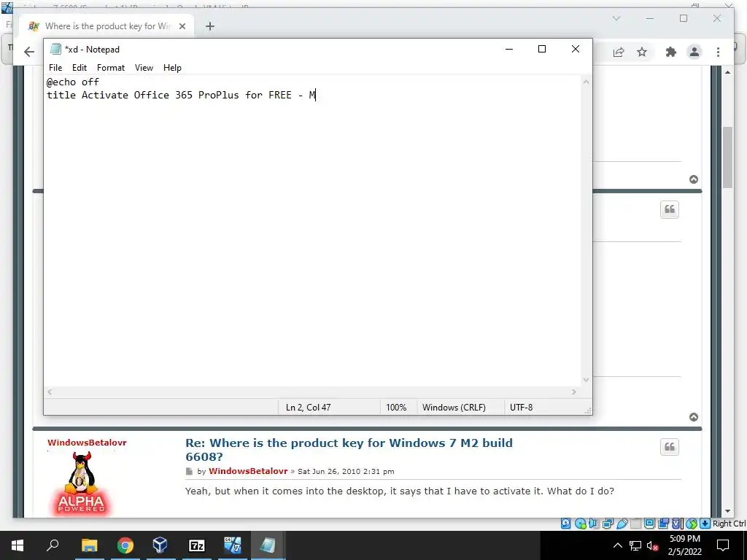
Task: Open File Explorer from the taskbar
Action: 89,545
